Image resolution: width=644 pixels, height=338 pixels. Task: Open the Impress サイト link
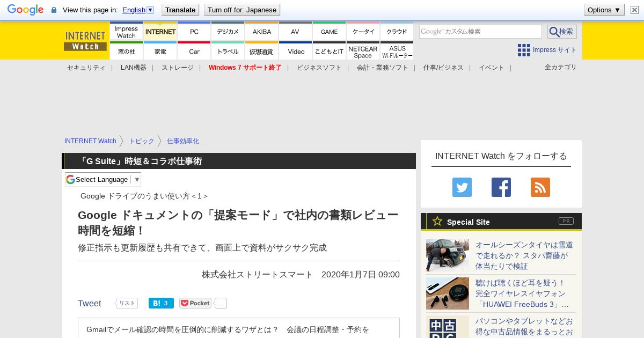(x=554, y=50)
